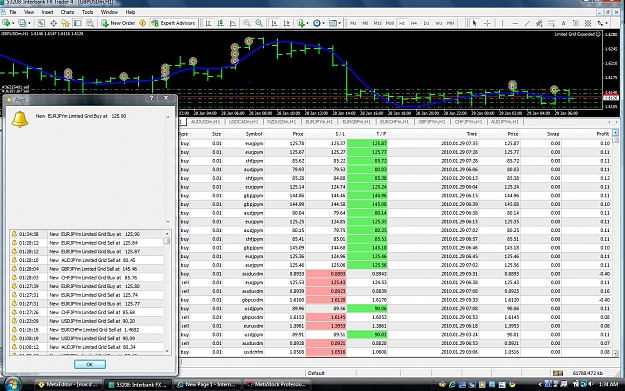
Task: Expand the Arrows tool dropdown arrow
Action: 606,23
